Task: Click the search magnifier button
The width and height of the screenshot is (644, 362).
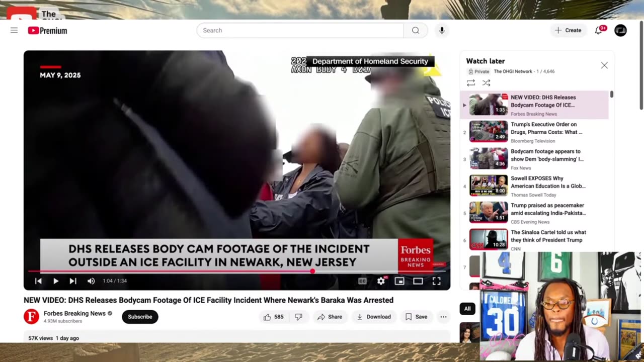Action: 416,30
